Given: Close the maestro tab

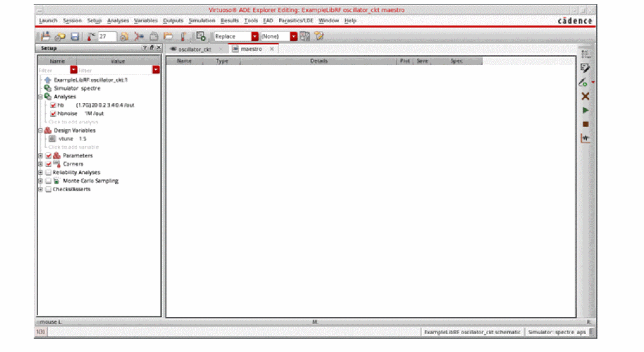Looking at the screenshot, I should 271,49.
